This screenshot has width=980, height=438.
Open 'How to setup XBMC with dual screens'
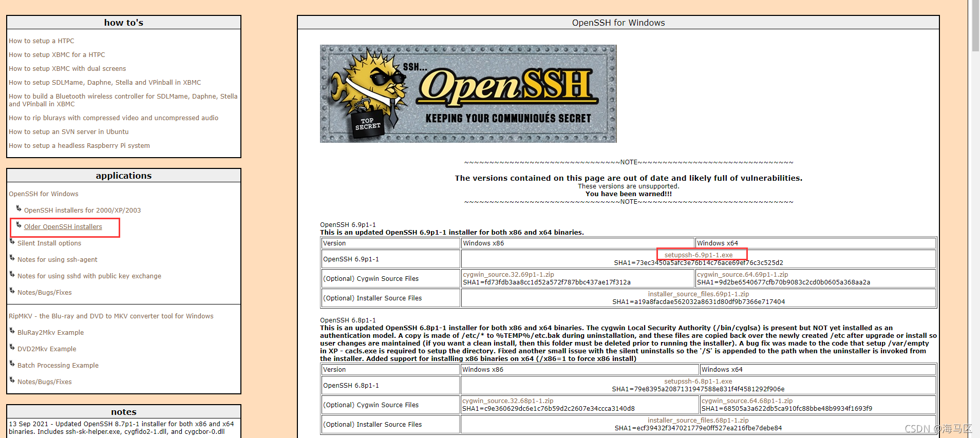tap(67, 69)
